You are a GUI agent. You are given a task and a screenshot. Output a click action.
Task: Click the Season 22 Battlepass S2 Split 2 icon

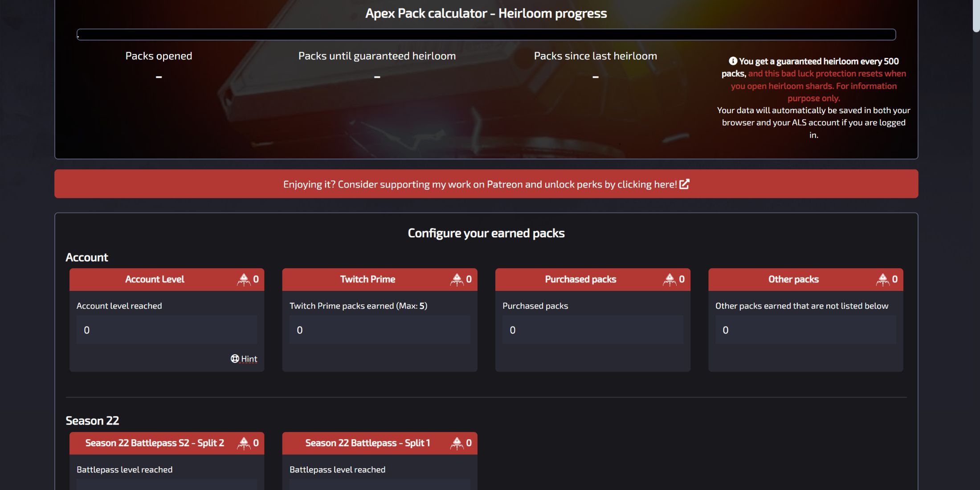pos(245,443)
